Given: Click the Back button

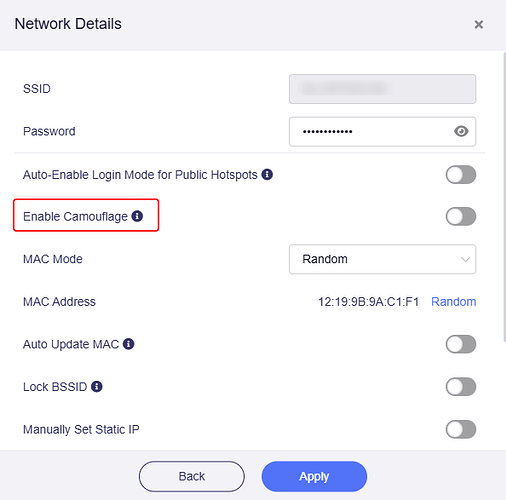Looking at the screenshot, I should [x=192, y=476].
